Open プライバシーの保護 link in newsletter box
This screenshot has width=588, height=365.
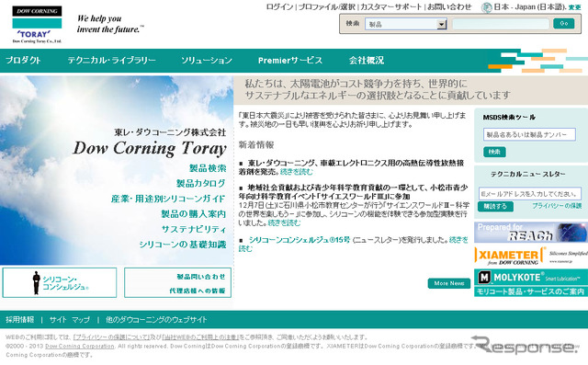557,206
